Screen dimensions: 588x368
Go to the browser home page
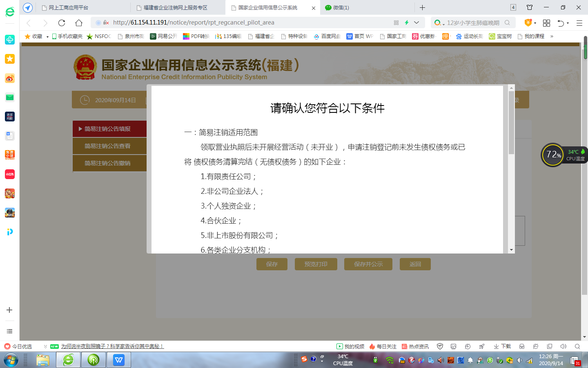(79, 23)
